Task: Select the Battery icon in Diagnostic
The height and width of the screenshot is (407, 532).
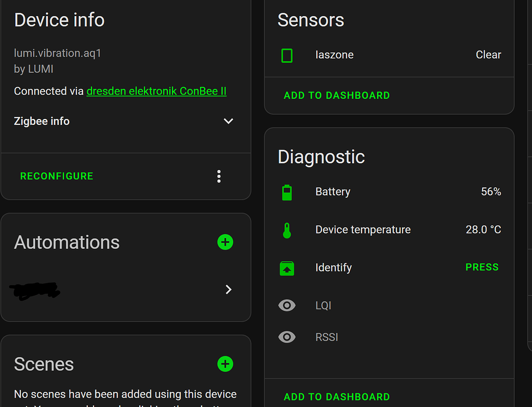Action: click(287, 191)
